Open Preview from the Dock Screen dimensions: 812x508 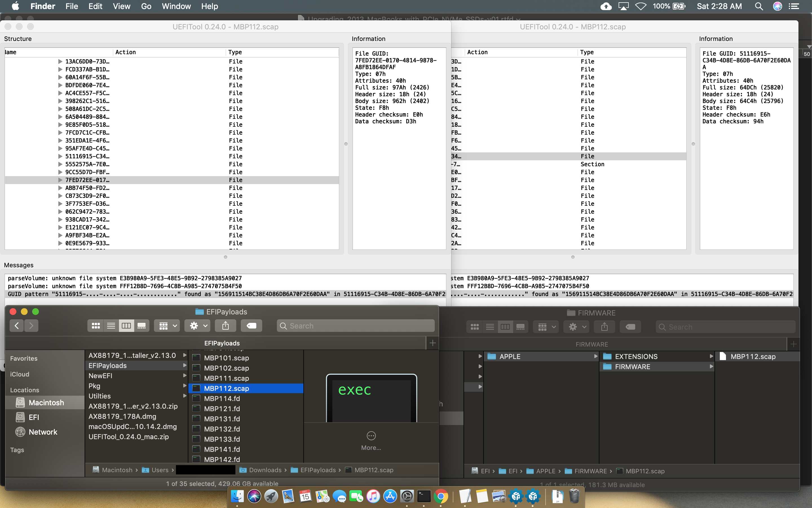[499, 496]
